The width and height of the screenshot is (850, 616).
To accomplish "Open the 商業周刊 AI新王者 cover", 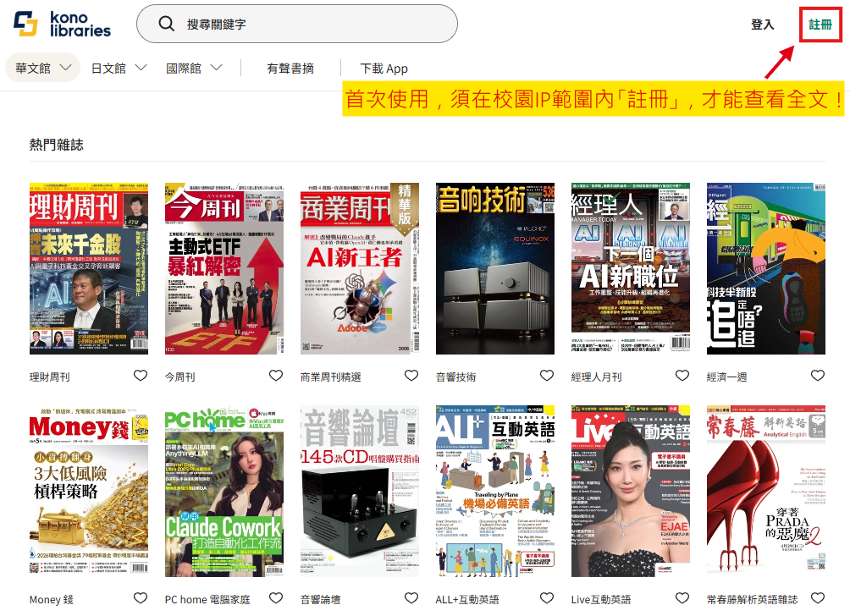I will click(360, 269).
